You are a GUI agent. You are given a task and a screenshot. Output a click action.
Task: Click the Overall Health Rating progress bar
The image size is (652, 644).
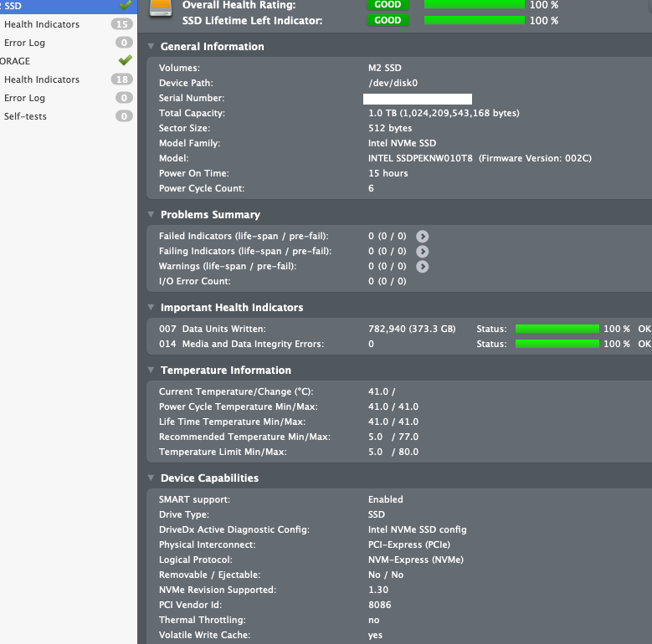pyautogui.click(x=475, y=4)
